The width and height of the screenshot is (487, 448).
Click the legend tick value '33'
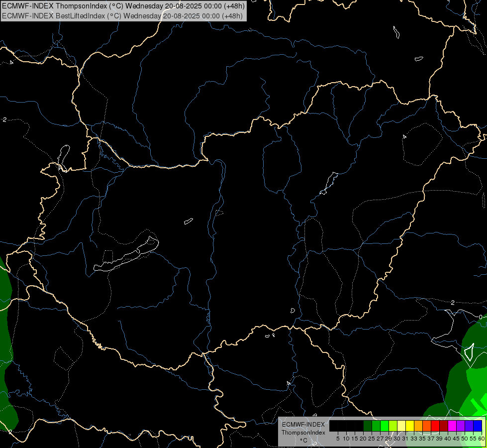[414, 439]
